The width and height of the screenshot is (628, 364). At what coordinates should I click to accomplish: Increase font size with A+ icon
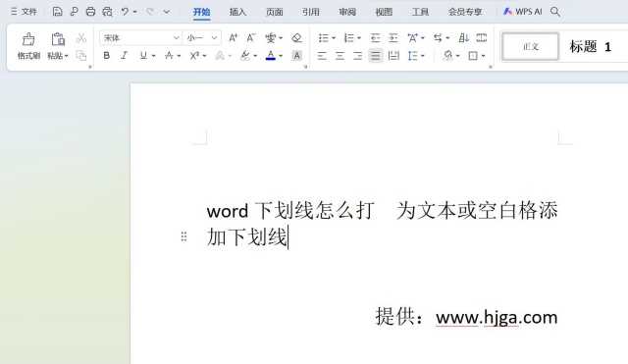[x=233, y=38]
